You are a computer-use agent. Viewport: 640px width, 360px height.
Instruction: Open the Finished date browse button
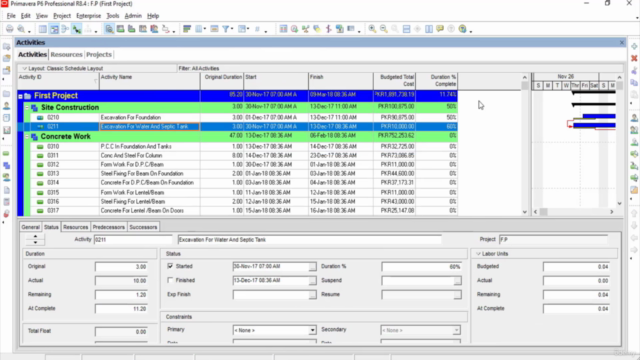(312, 281)
